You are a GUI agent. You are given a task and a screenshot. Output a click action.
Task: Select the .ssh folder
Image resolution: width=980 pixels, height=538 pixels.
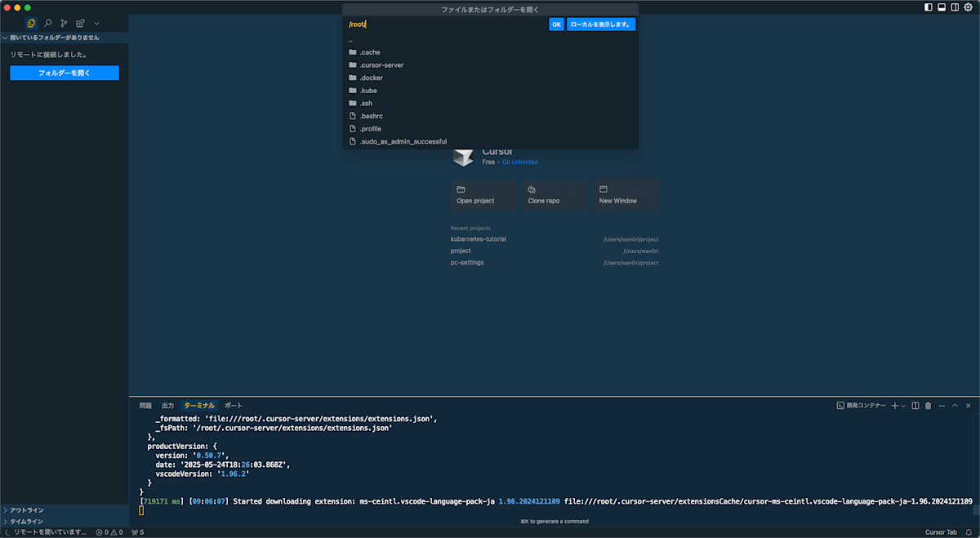pyautogui.click(x=491, y=103)
